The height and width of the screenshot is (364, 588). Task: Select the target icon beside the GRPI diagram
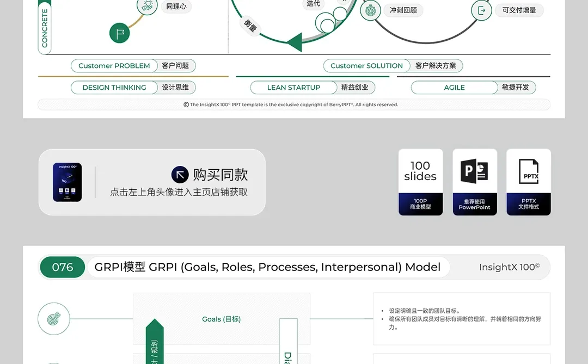[x=53, y=319]
